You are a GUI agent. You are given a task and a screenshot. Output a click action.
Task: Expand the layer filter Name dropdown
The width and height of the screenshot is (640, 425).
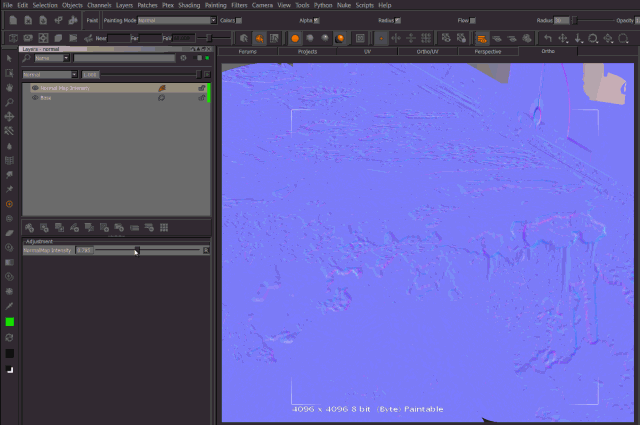click(x=52, y=58)
